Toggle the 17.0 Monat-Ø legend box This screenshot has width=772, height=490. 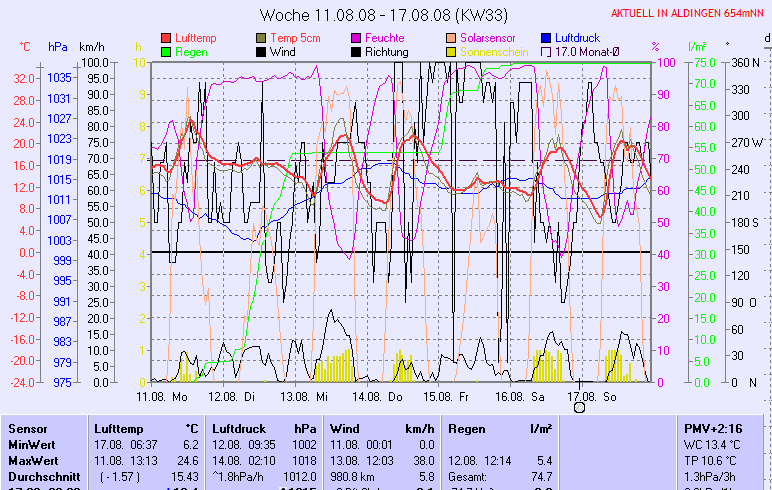(x=546, y=51)
